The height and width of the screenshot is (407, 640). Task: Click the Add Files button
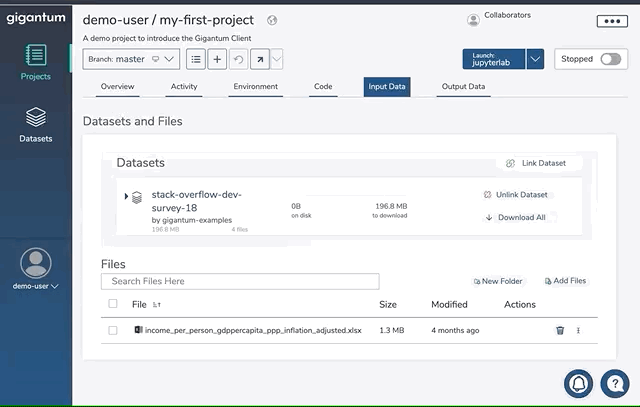566,281
